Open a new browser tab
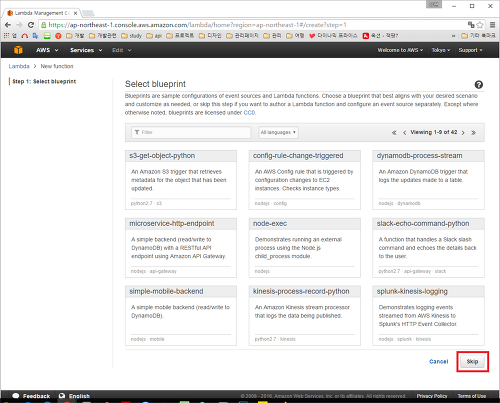 [88, 13]
